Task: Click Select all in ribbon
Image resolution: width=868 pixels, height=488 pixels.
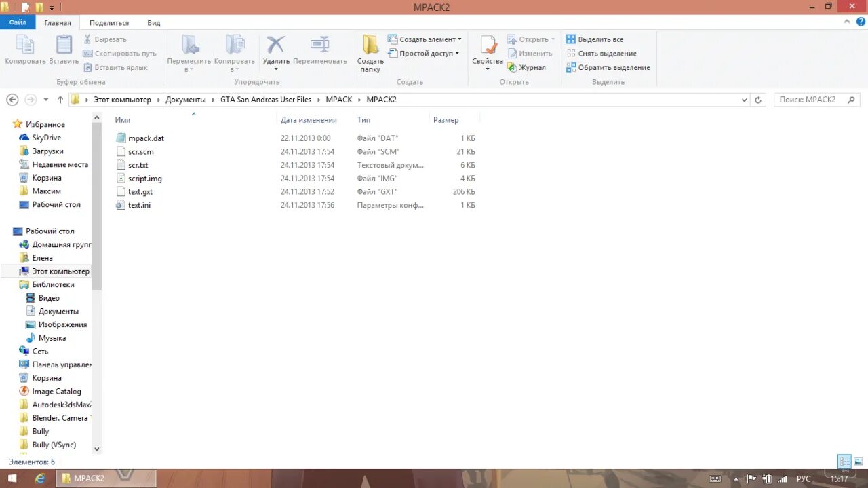Action: [x=595, y=39]
